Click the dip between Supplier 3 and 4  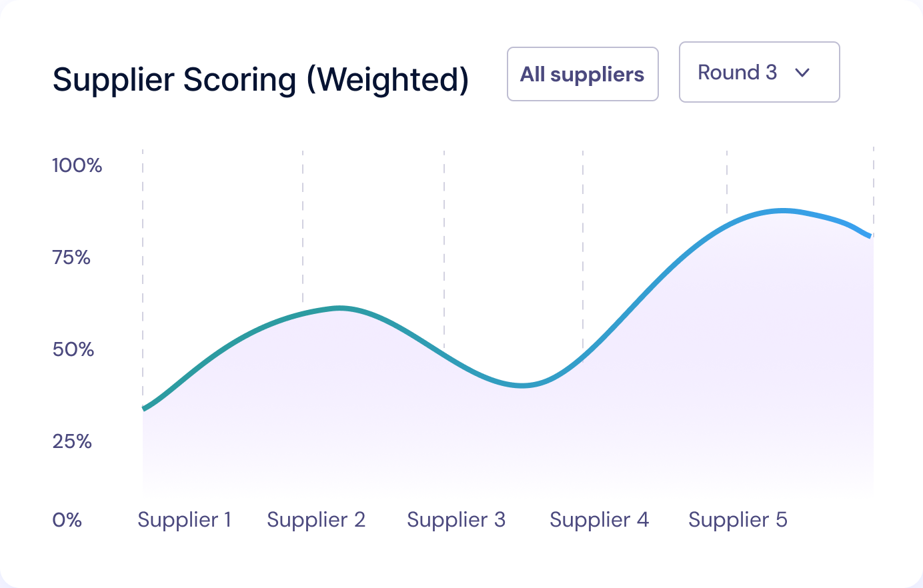[x=522, y=385]
